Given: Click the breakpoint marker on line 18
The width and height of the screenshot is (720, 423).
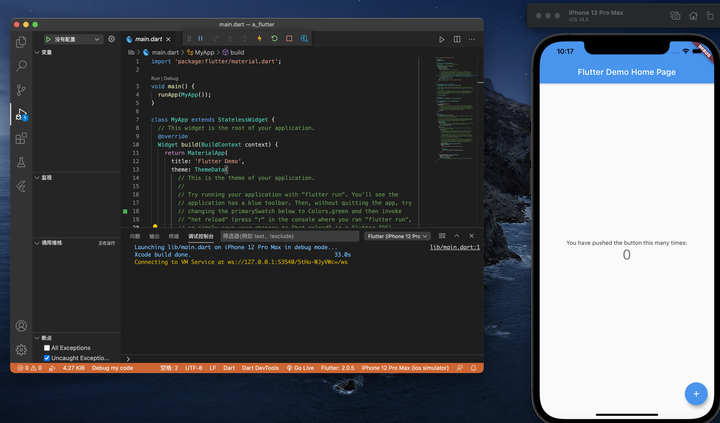Looking at the screenshot, I should (125, 211).
